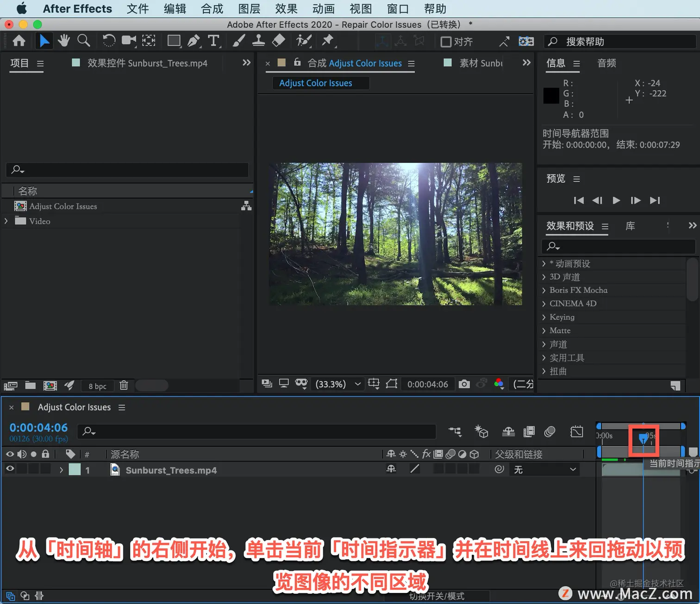Toggle motion blur enable in timeline

tap(550, 431)
